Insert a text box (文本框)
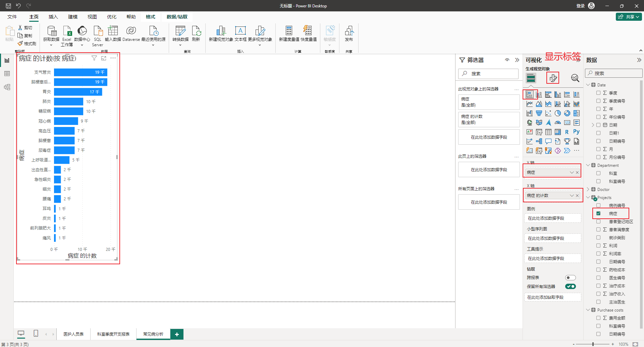Viewport: 644px width, 347px height. 240,31
